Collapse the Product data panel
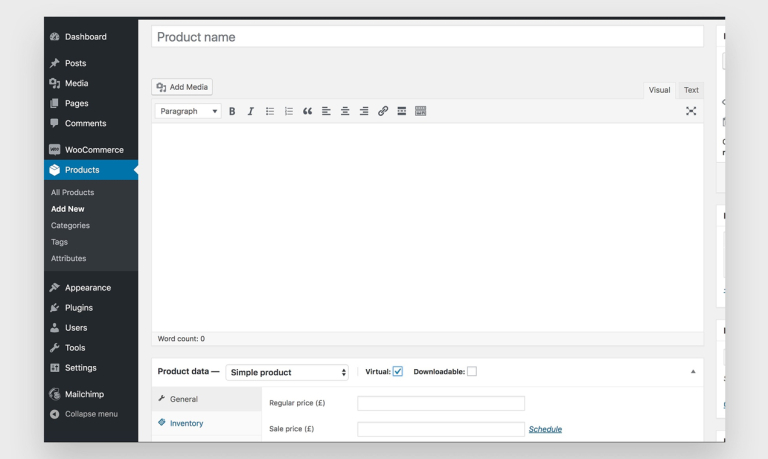 click(693, 372)
